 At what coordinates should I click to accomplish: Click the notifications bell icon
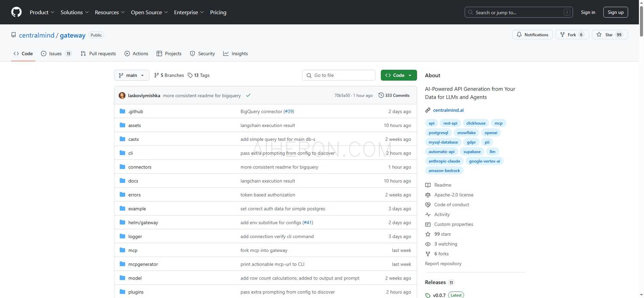coord(519,35)
